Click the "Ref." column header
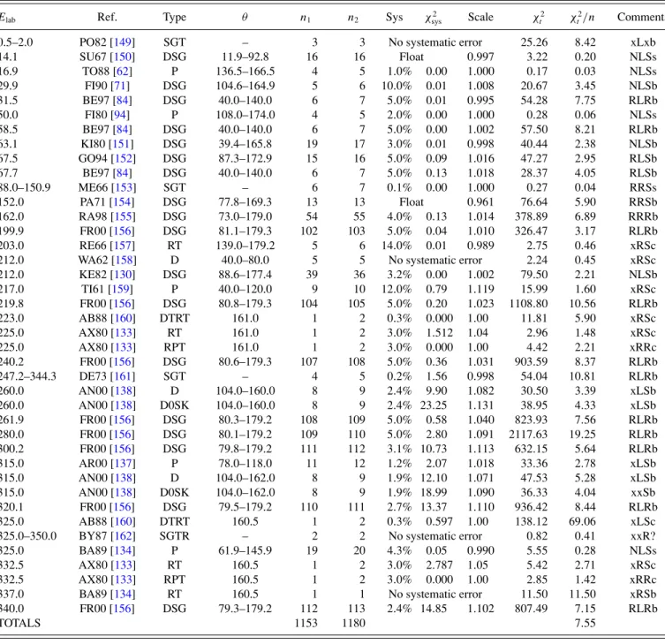This screenshot has height=644, width=665. 107,17
